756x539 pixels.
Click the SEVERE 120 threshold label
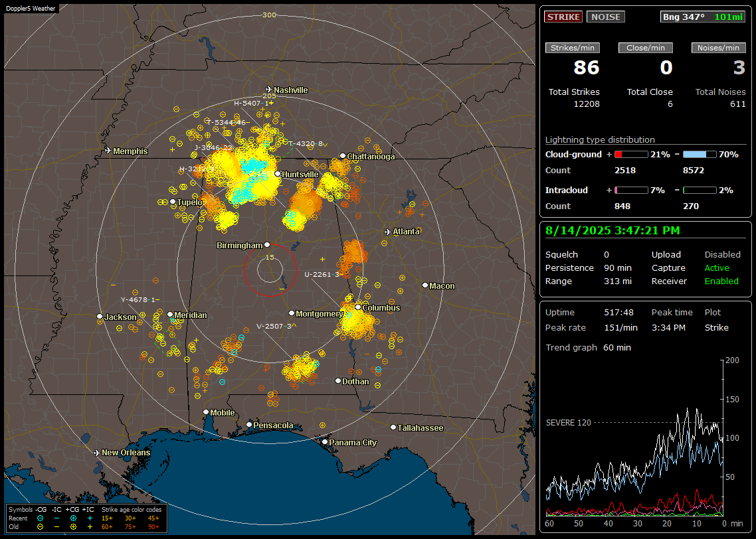[x=569, y=423]
